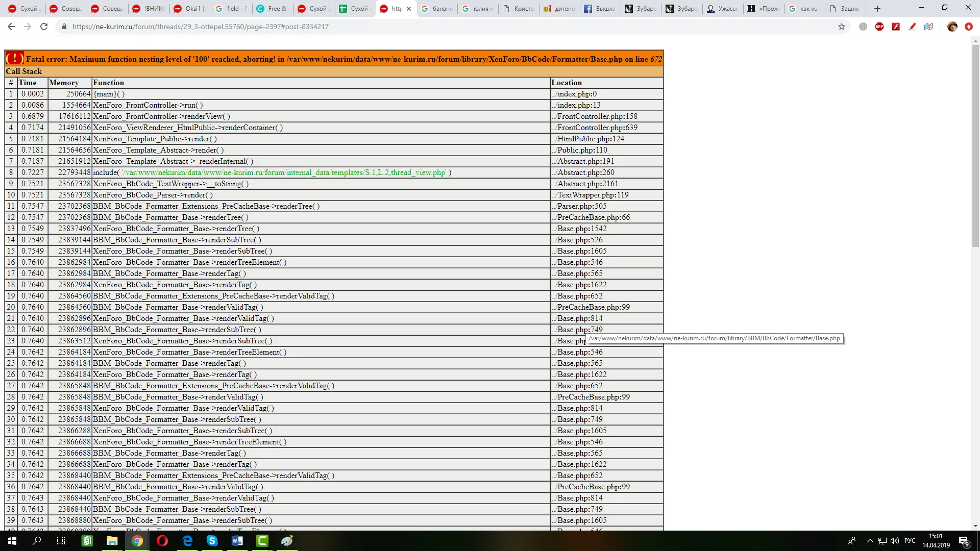
Task: Click the red update arrow icon
Action: (968, 27)
